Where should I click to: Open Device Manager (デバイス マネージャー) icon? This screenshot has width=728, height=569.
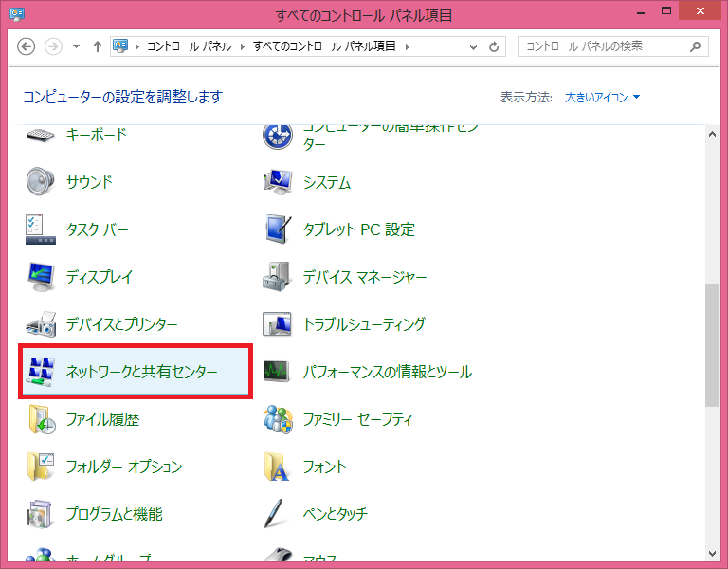pyautogui.click(x=278, y=277)
